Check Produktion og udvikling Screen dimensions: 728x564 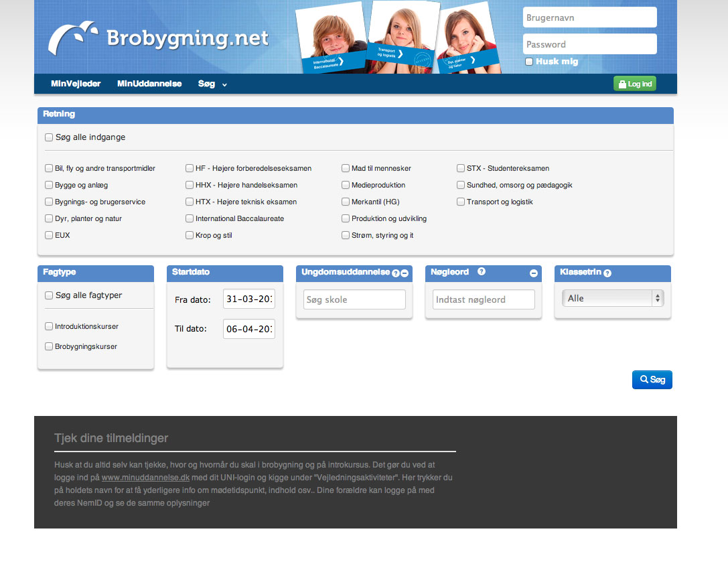346,218
